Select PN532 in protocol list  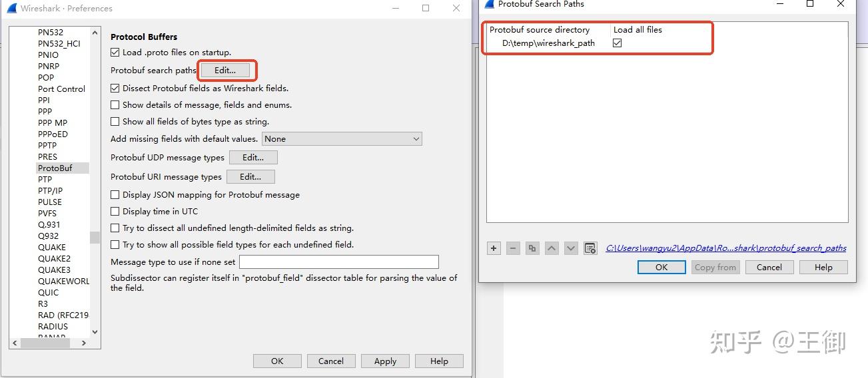[51, 33]
